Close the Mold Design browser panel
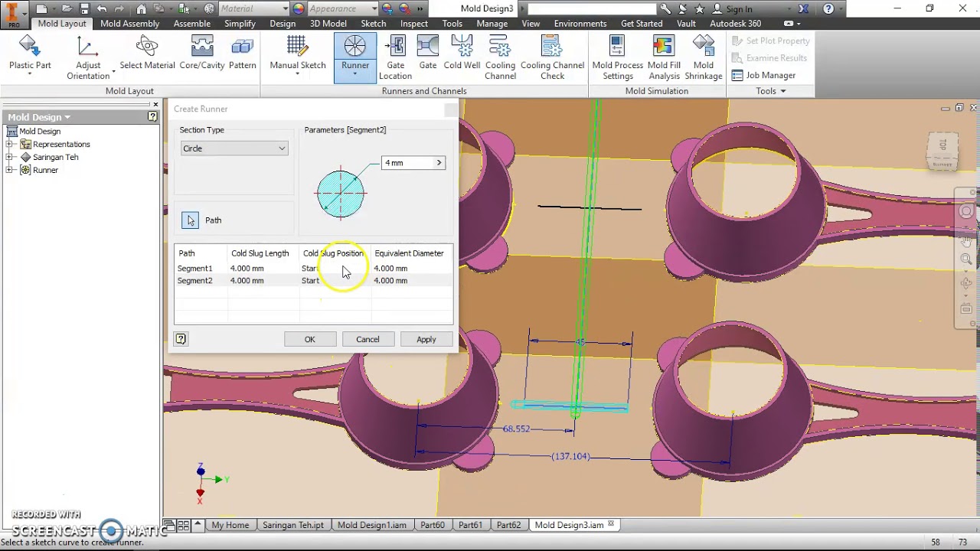 click(155, 104)
